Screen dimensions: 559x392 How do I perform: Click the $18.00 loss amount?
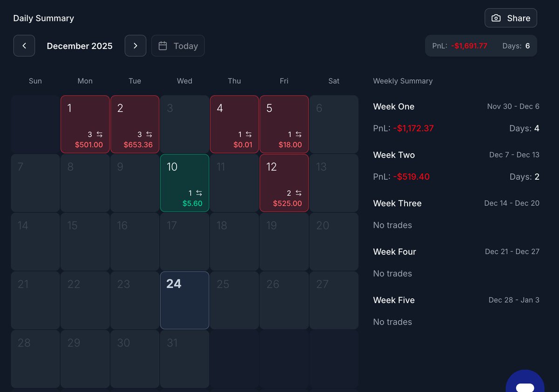pos(290,145)
